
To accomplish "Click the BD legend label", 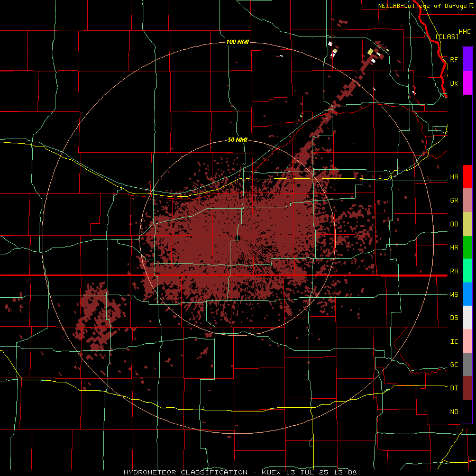I will pos(454,224).
